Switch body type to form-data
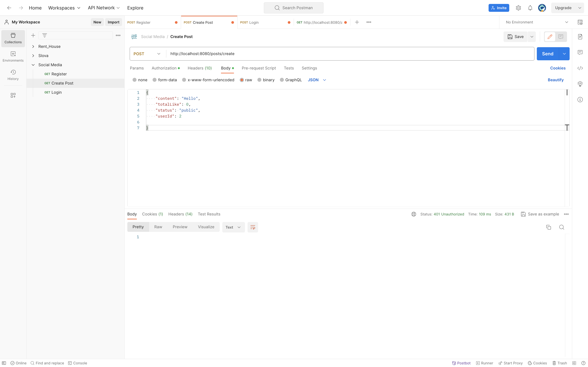 pyautogui.click(x=165, y=80)
